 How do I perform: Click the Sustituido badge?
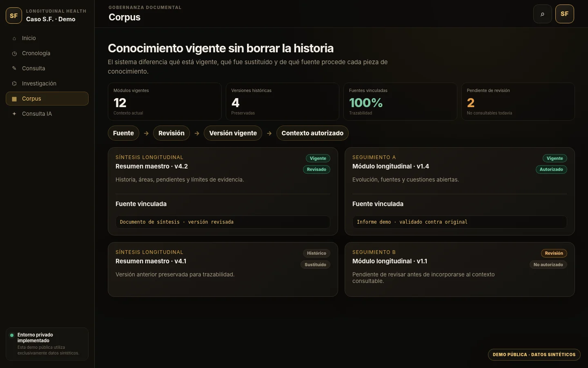[x=315, y=265]
